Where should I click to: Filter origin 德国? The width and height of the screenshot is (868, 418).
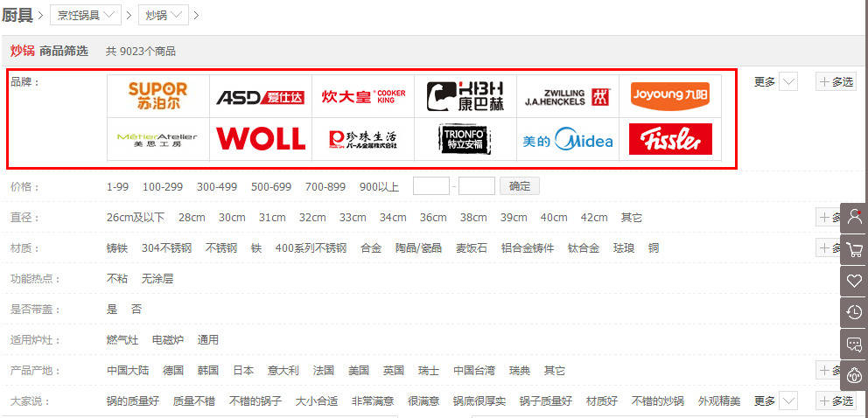[x=173, y=371]
